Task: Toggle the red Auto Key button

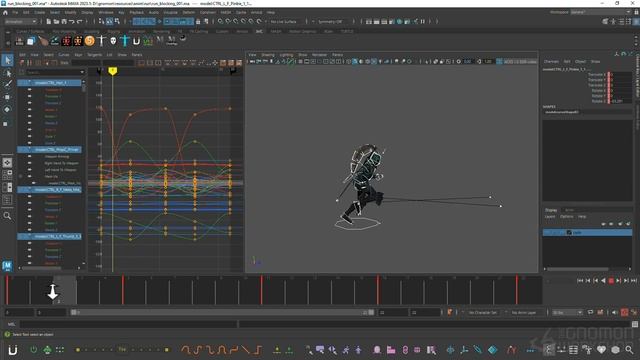Action: [624, 312]
